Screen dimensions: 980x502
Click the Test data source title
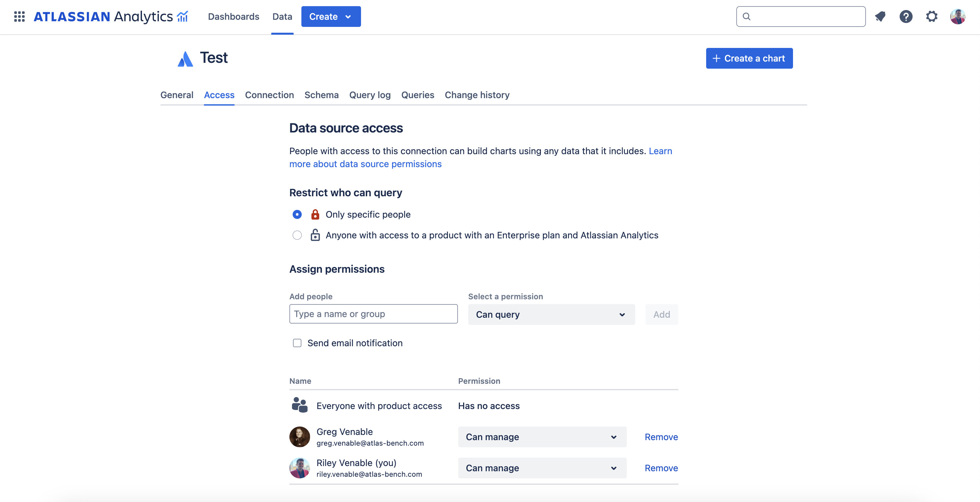[x=214, y=58]
